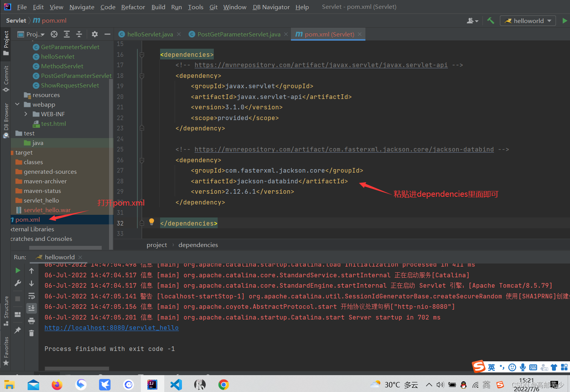Click the Down stack trace arrow
Screen dimensions: 570x392
tap(31, 283)
